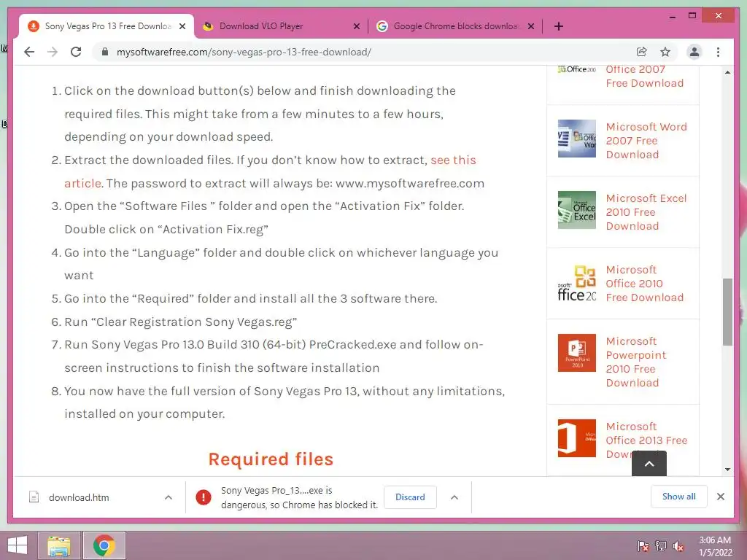Open the taskbar clock and date
The height and width of the screenshot is (560, 747).
point(715,546)
